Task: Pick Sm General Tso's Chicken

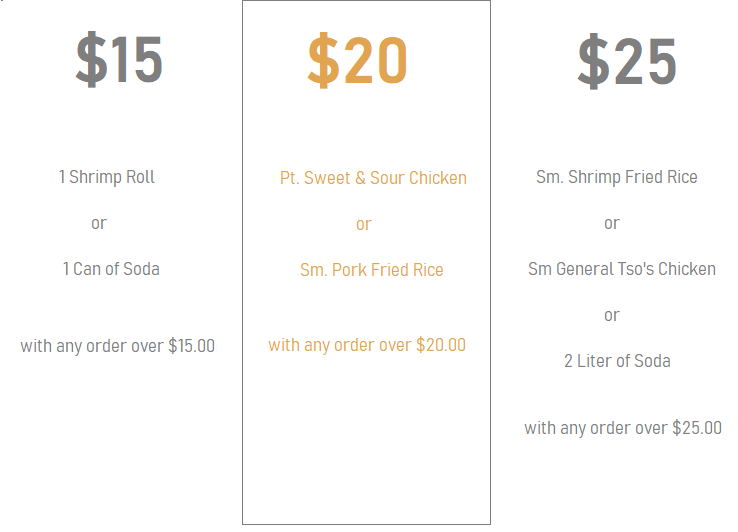Action: pos(622,269)
